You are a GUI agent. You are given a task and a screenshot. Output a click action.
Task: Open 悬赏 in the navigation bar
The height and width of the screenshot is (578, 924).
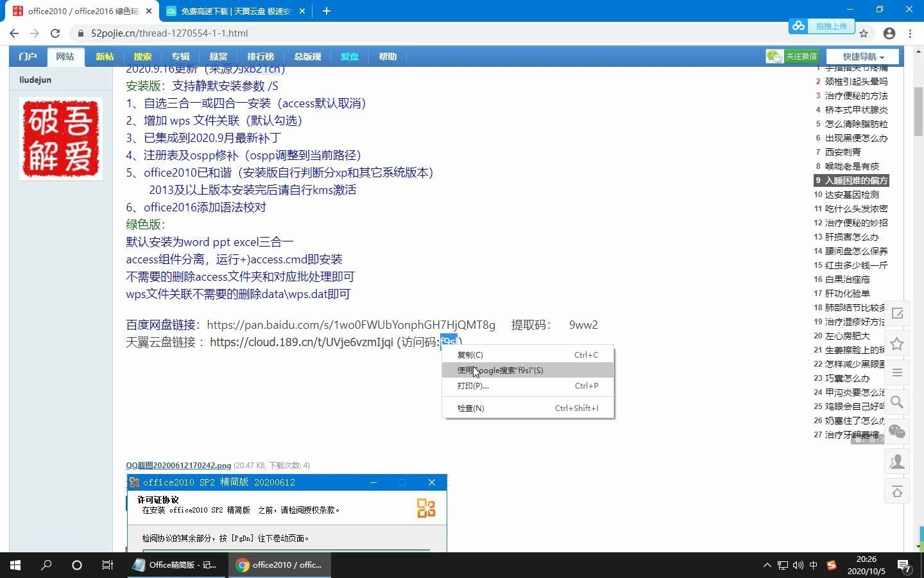(x=218, y=57)
